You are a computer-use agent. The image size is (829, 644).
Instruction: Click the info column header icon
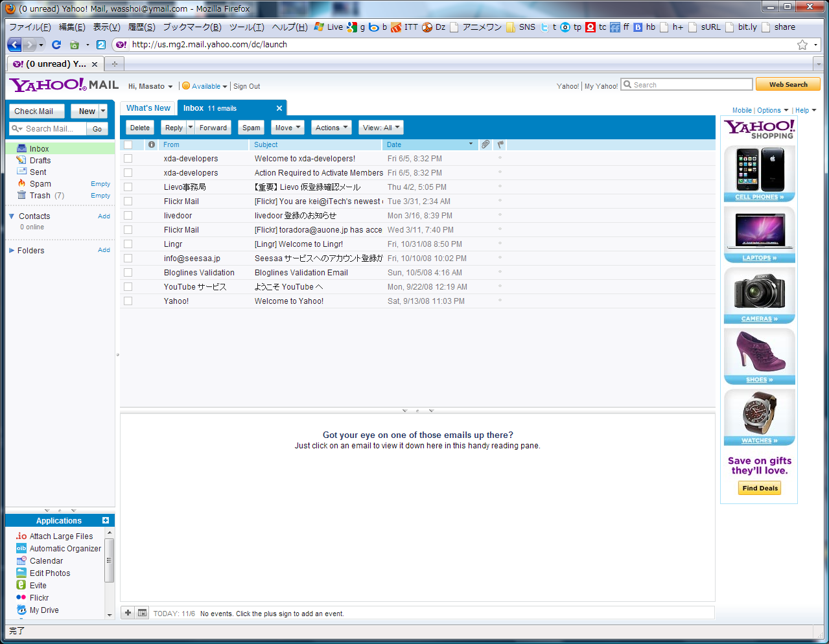click(x=152, y=144)
